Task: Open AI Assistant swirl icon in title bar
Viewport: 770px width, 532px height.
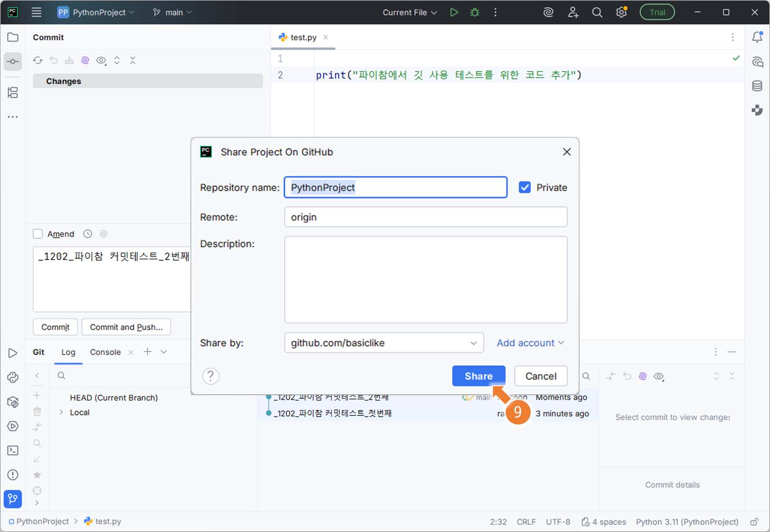Action: [x=548, y=12]
